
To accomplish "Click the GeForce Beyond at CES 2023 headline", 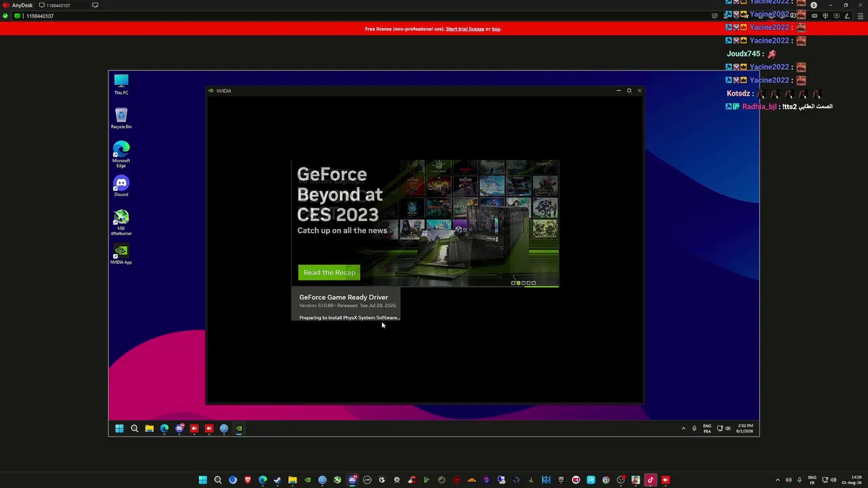I will (340, 195).
